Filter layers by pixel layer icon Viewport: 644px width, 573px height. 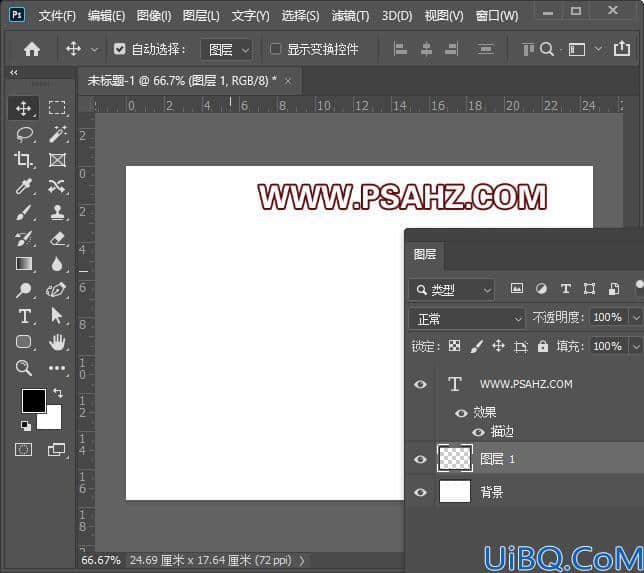click(517, 288)
